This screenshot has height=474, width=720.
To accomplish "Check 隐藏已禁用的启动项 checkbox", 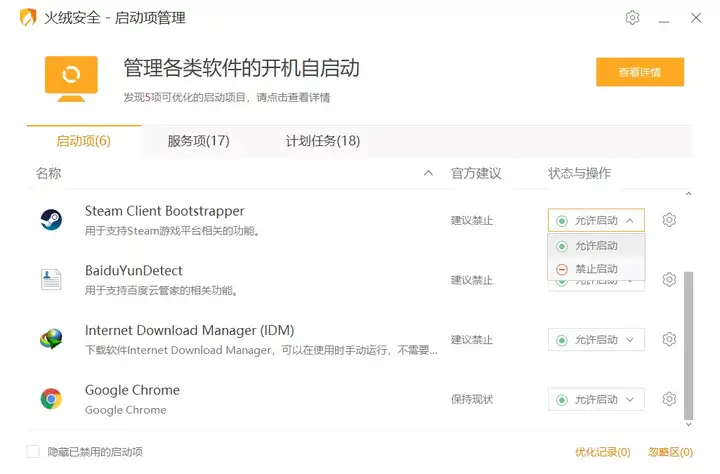I will 33,451.
